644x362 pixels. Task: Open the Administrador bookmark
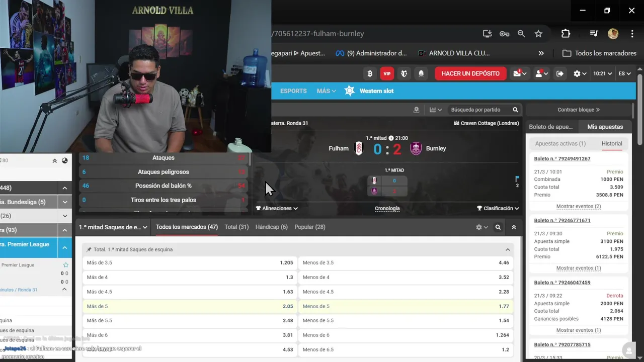pos(371,53)
